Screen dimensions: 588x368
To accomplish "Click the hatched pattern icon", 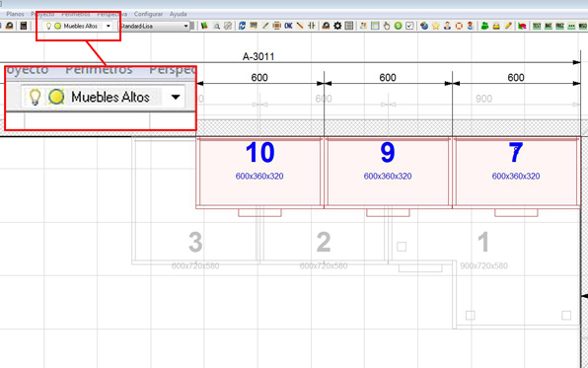I will pyautogui.click(x=228, y=26).
